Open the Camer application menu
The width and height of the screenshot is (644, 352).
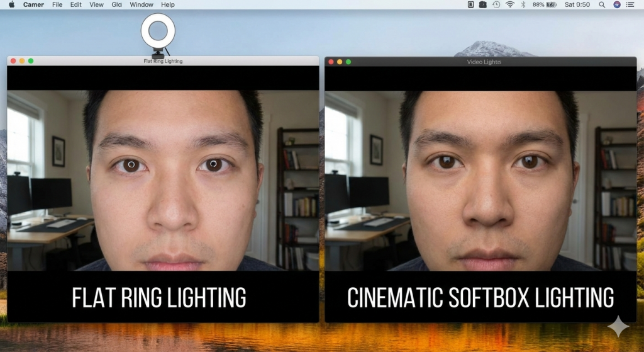[x=33, y=4]
